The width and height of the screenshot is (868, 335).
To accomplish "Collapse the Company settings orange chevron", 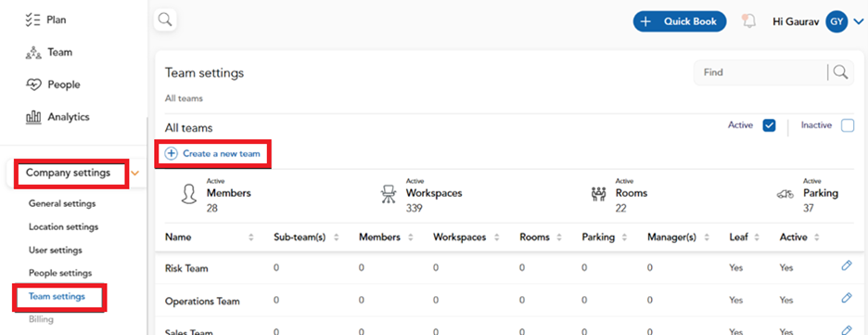I will click(135, 174).
